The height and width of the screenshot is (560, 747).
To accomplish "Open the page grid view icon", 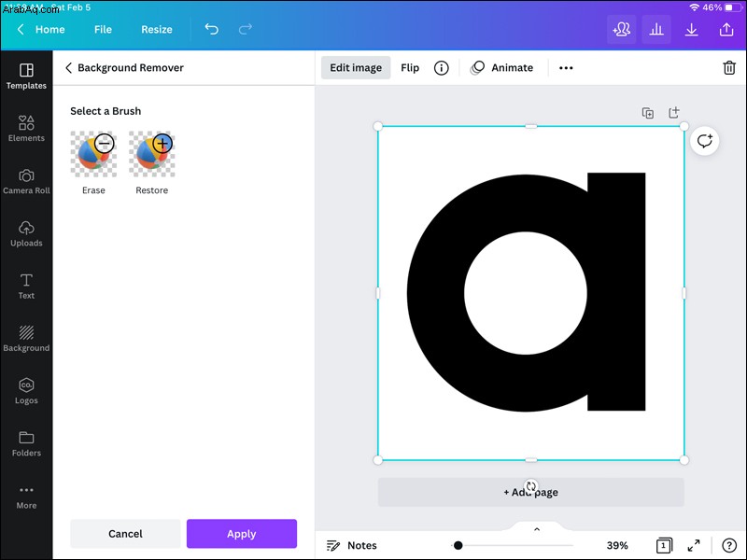I will (x=664, y=545).
